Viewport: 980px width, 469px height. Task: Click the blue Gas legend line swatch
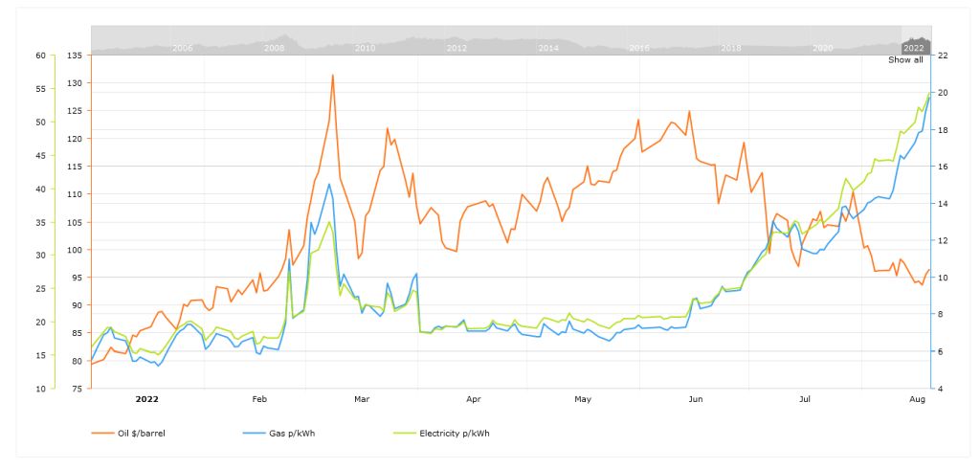(254, 433)
